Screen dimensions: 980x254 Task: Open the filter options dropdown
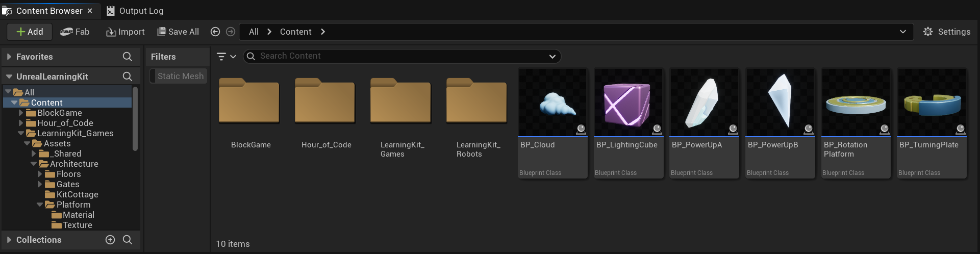tap(227, 56)
